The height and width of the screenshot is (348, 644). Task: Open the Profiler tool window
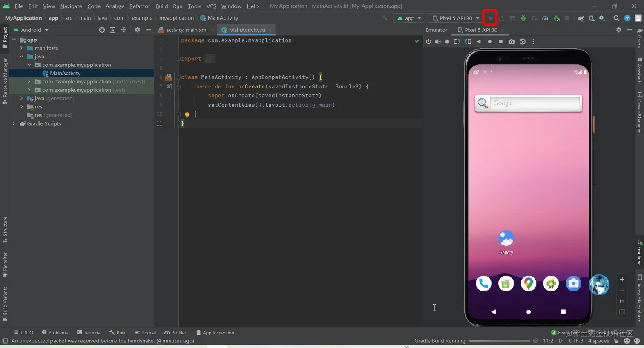click(x=175, y=333)
